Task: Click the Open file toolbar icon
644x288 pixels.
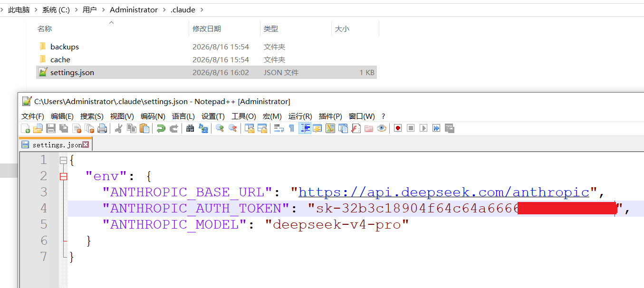Action: [38, 128]
